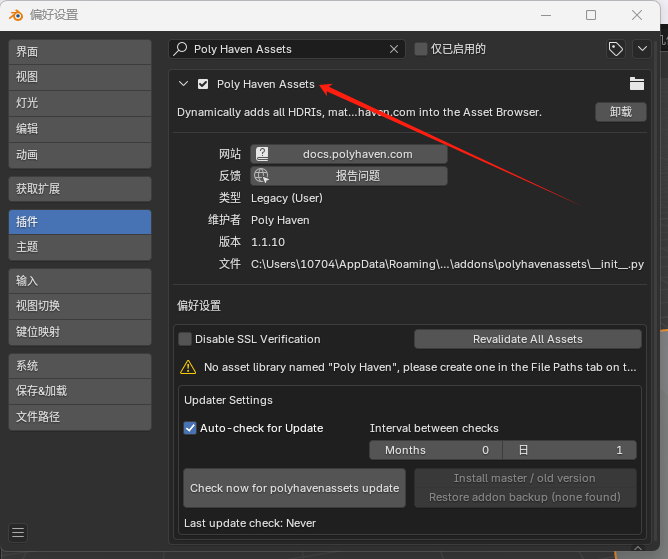Open docs.polyhaven.com website button
The width and height of the screenshot is (668, 559).
point(349,154)
